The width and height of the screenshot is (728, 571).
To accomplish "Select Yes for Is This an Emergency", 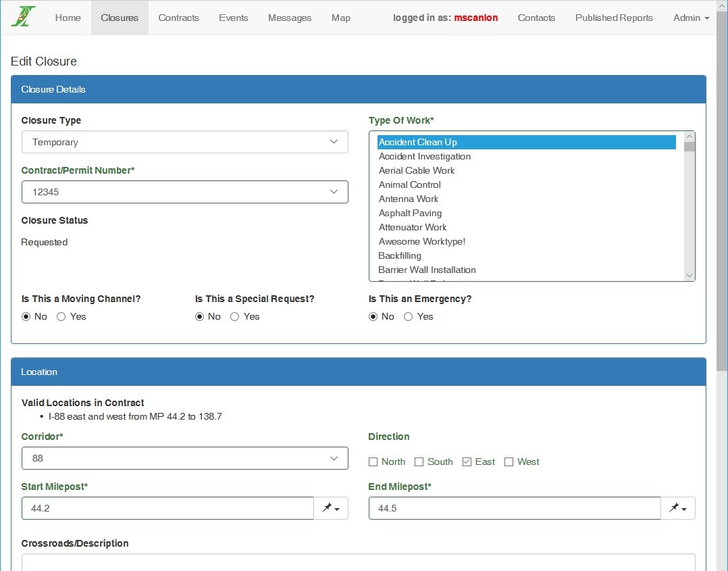I will click(409, 317).
